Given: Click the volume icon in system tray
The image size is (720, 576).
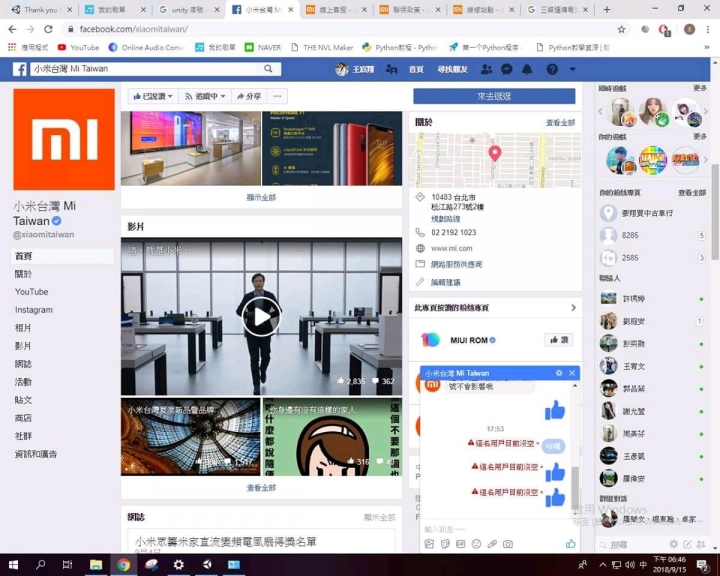Looking at the screenshot, I should click(630, 565).
